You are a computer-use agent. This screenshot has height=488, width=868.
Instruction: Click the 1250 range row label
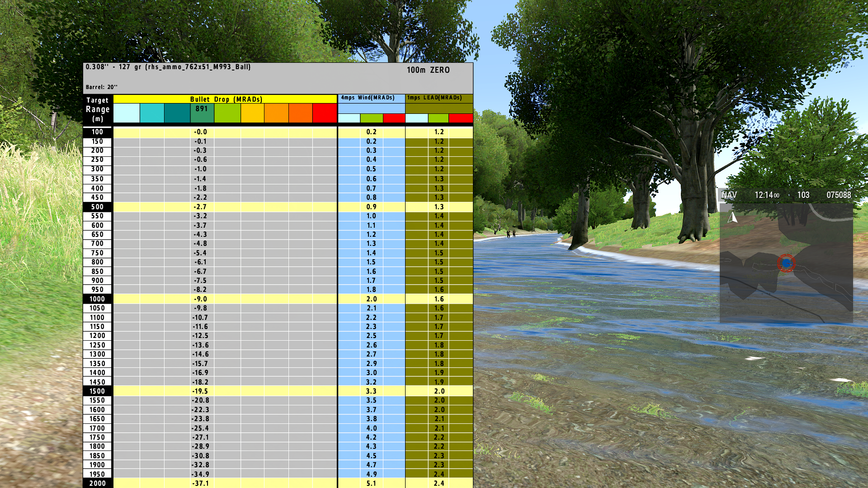pos(98,345)
